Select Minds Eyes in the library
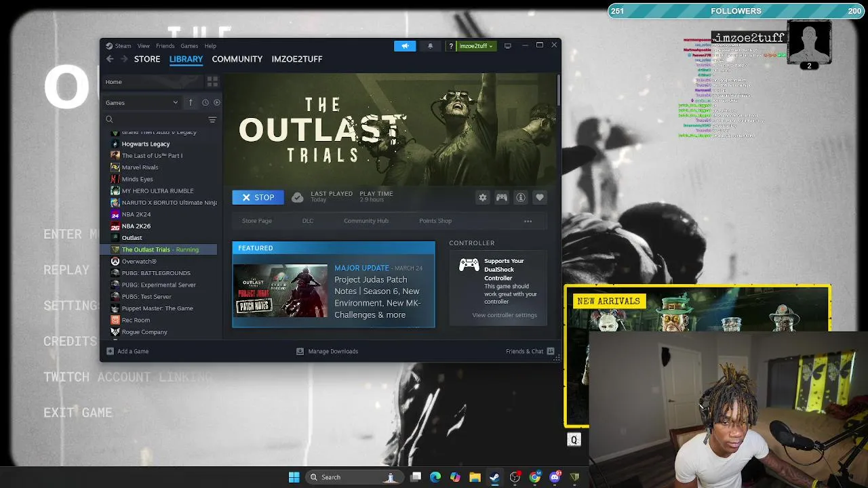The width and height of the screenshot is (868, 488). pyautogui.click(x=137, y=179)
